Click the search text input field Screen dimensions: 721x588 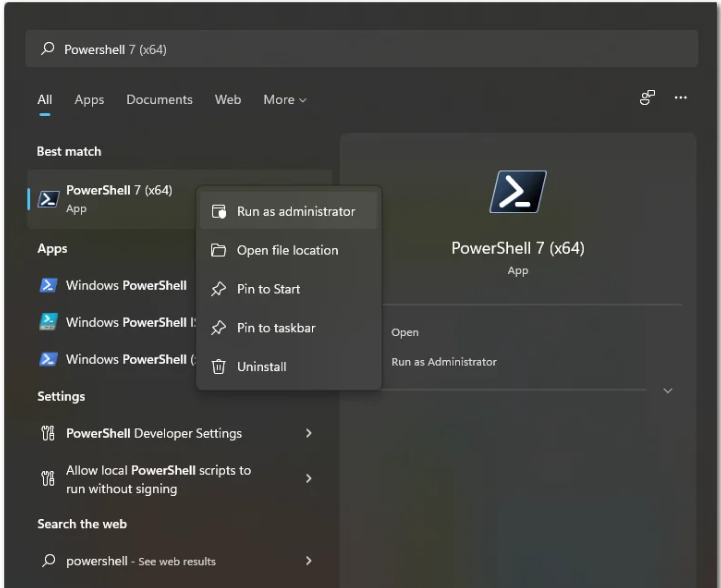pos(360,49)
